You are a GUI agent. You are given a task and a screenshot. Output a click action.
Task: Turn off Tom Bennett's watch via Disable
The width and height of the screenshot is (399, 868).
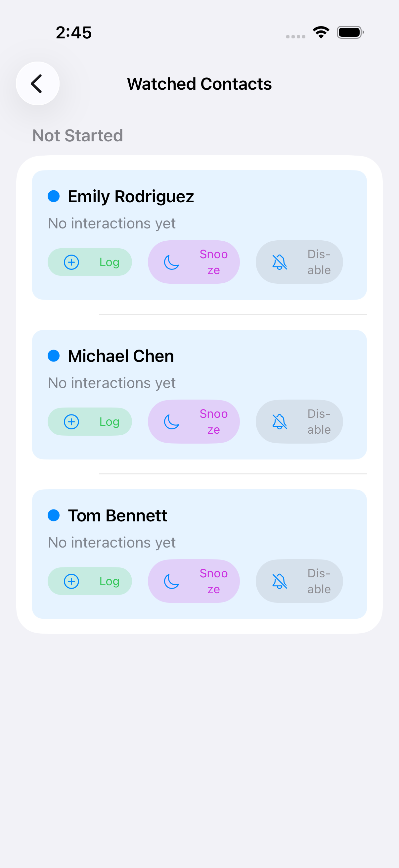pos(299,581)
